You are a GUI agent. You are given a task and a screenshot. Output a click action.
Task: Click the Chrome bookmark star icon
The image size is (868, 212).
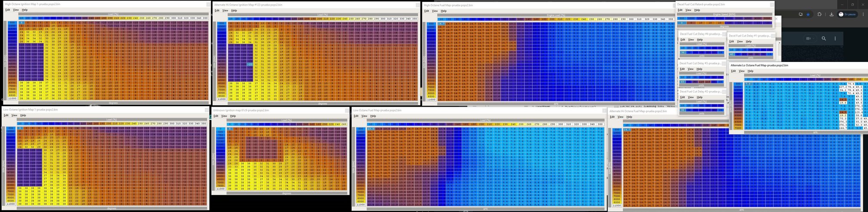(808, 14)
